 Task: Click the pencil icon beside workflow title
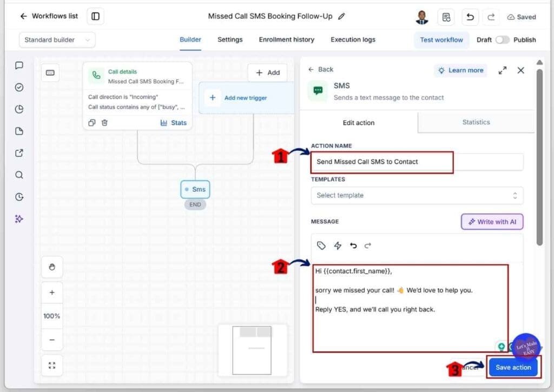[x=341, y=16]
